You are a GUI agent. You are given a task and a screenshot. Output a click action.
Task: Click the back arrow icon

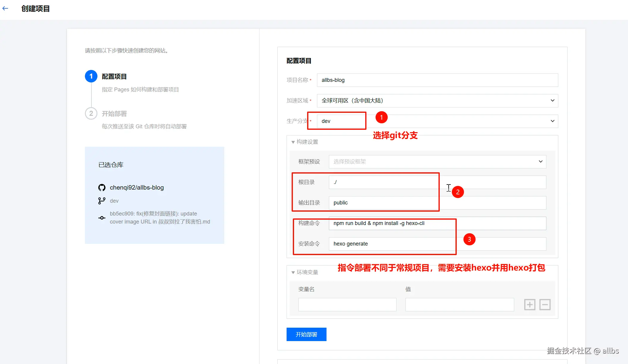point(5,8)
